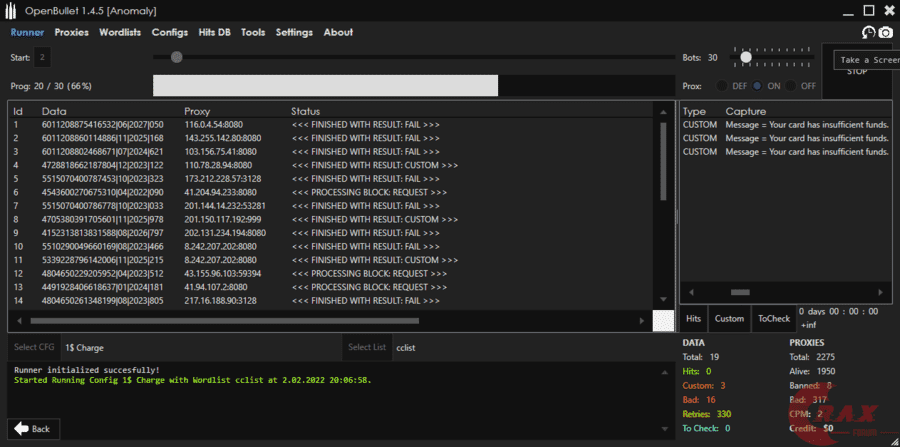This screenshot has height=447, width=900.
Task: Switch to the ToCheck tab
Action: point(773,319)
